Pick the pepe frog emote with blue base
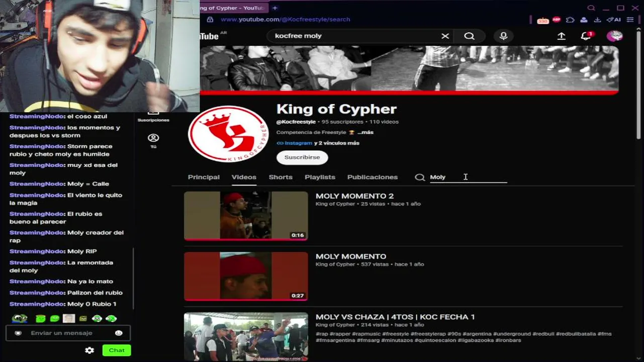Screen dimensions: 644x362 pyautogui.click(x=20, y=318)
